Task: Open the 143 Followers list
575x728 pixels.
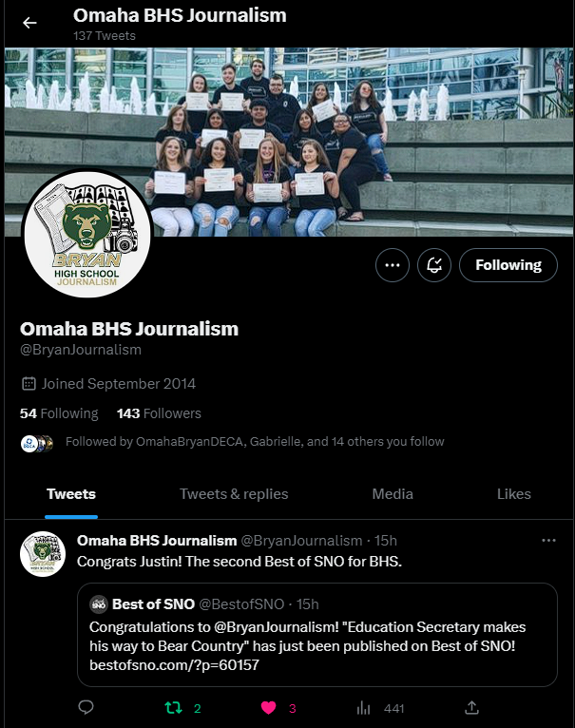Action: point(159,413)
